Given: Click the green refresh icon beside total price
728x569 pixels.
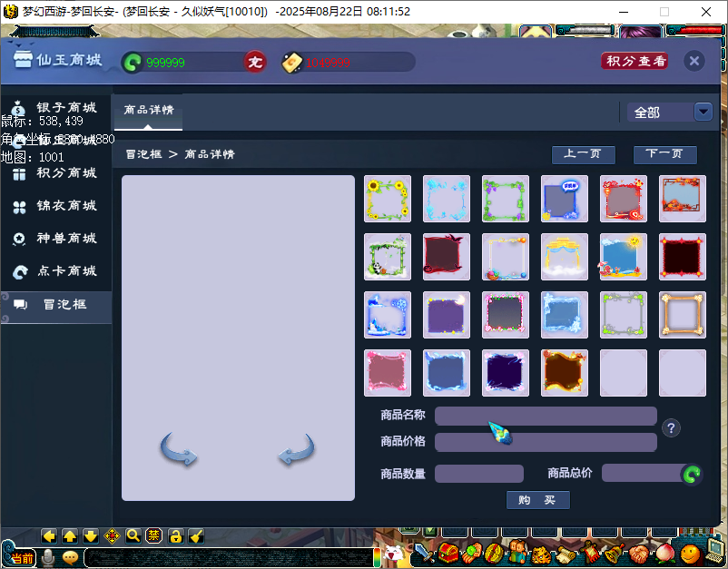Looking at the screenshot, I should click(692, 474).
